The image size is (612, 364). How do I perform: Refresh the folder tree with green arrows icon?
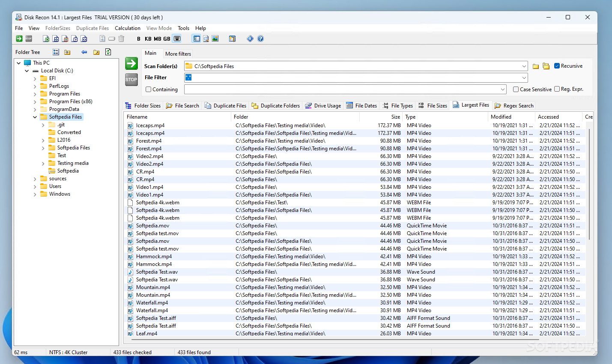(108, 52)
